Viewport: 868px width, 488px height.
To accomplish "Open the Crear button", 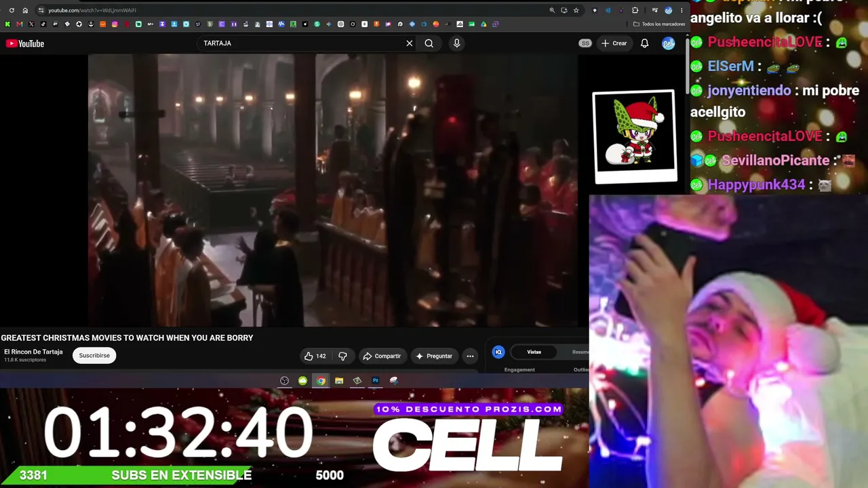I will tap(614, 43).
